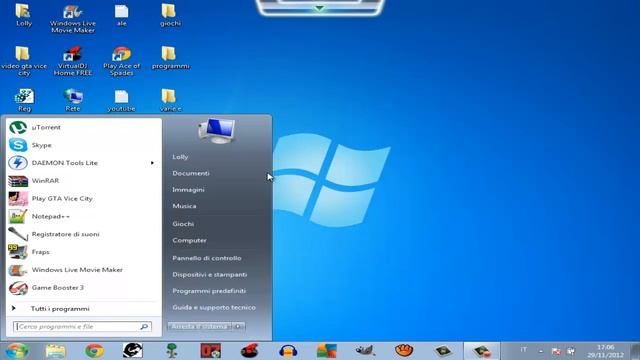
Task: Select the video gta vice city folder
Action: pos(24,61)
